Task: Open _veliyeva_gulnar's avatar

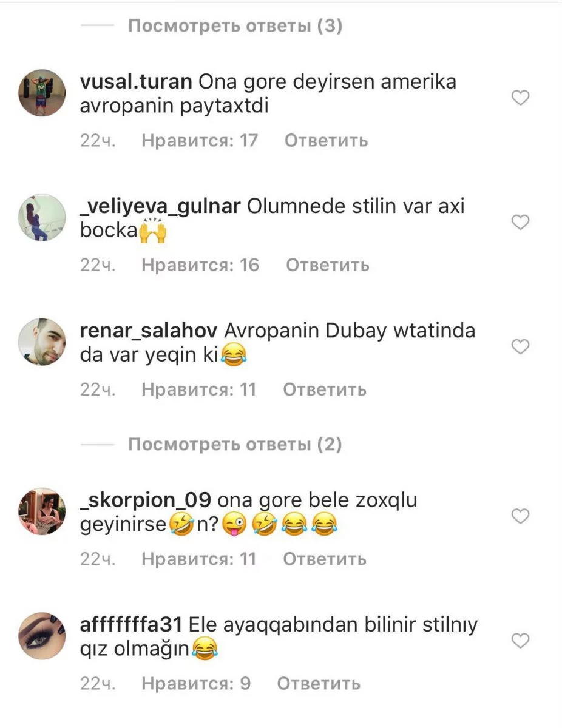Action: point(42,217)
